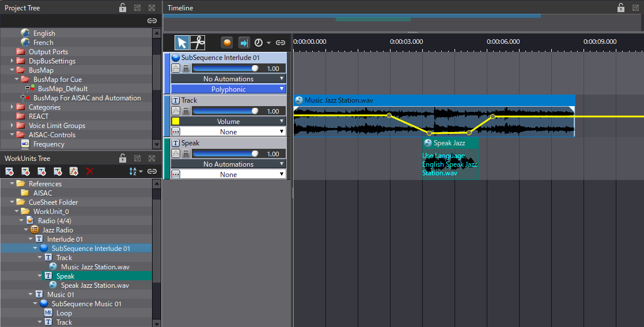
Task: Collapse the BusMap for Cue folder
Action: pyautogui.click(x=17, y=79)
